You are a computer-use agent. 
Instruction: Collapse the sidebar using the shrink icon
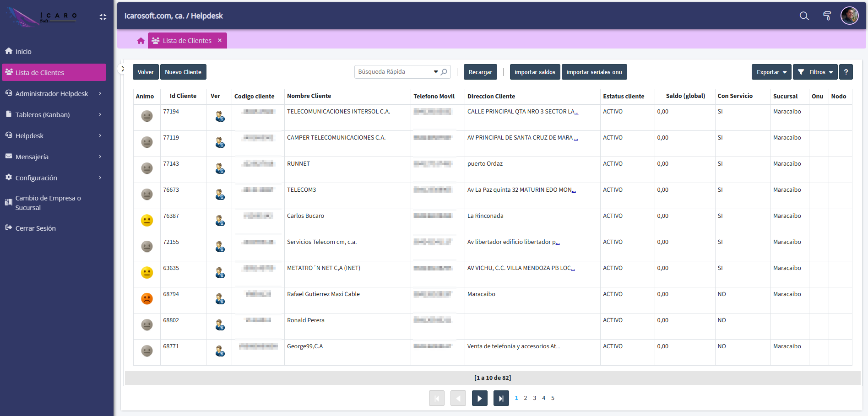pos(103,17)
